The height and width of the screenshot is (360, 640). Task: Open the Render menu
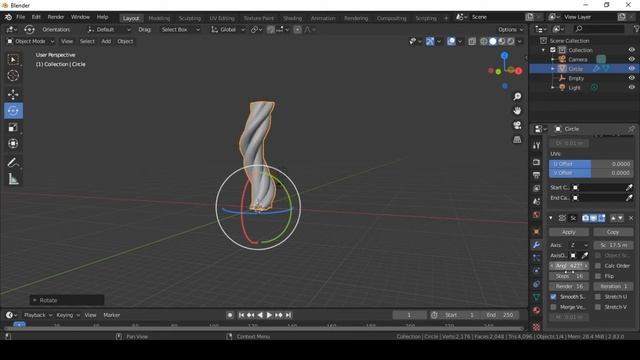pyautogui.click(x=56, y=17)
